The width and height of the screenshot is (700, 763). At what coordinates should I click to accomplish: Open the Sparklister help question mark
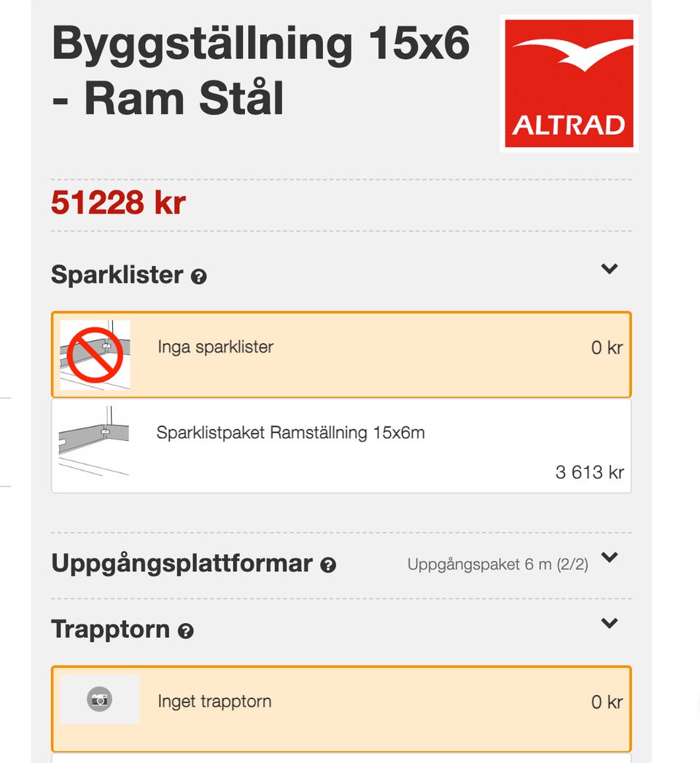pyautogui.click(x=198, y=277)
